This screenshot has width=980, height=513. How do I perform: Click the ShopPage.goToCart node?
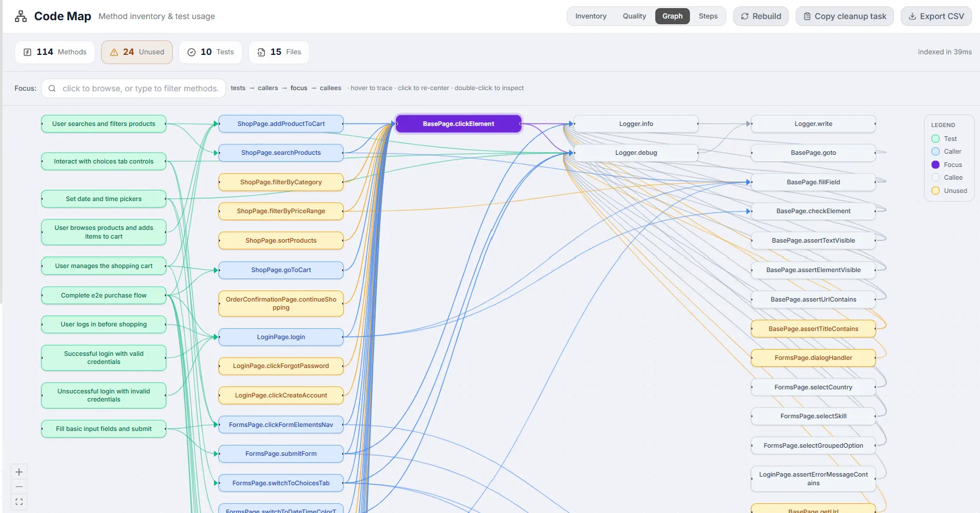pyautogui.click(x=281, y=270)
